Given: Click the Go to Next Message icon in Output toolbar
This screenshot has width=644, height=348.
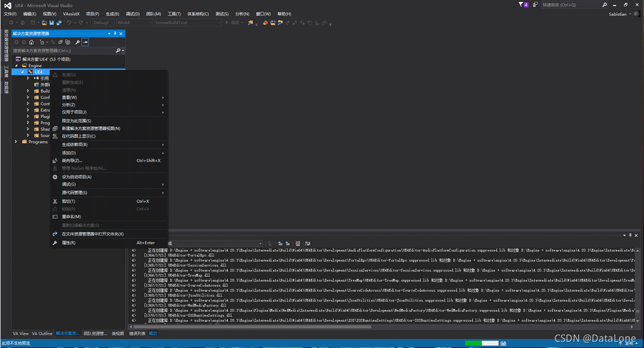Looking at the screenshot, I should coord(288,244).
